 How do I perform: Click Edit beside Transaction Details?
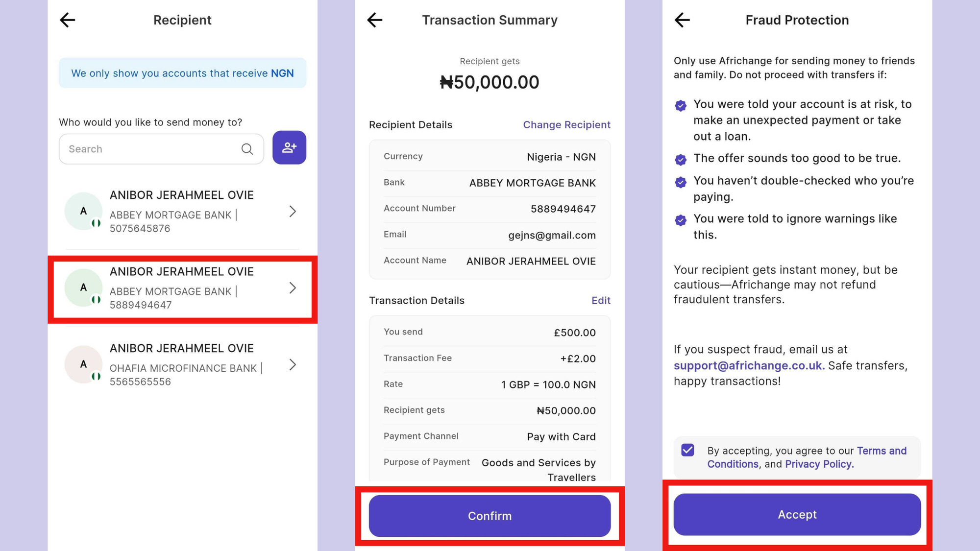point(601,301)
